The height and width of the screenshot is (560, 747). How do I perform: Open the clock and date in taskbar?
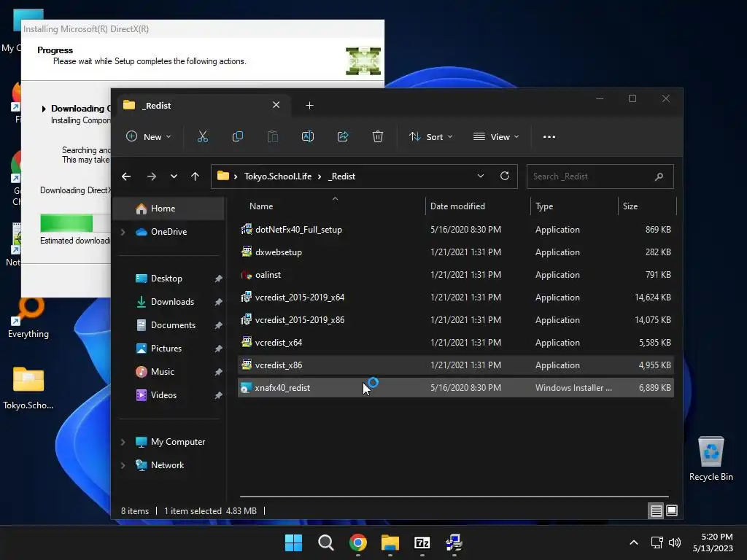[713, 542]
